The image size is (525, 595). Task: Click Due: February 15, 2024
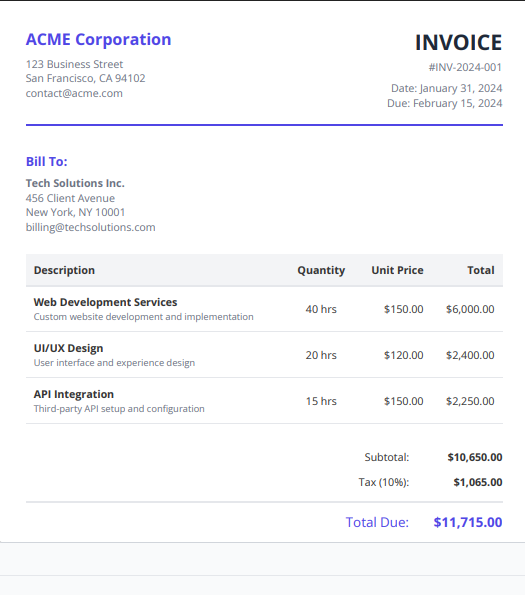pos(445,103)
